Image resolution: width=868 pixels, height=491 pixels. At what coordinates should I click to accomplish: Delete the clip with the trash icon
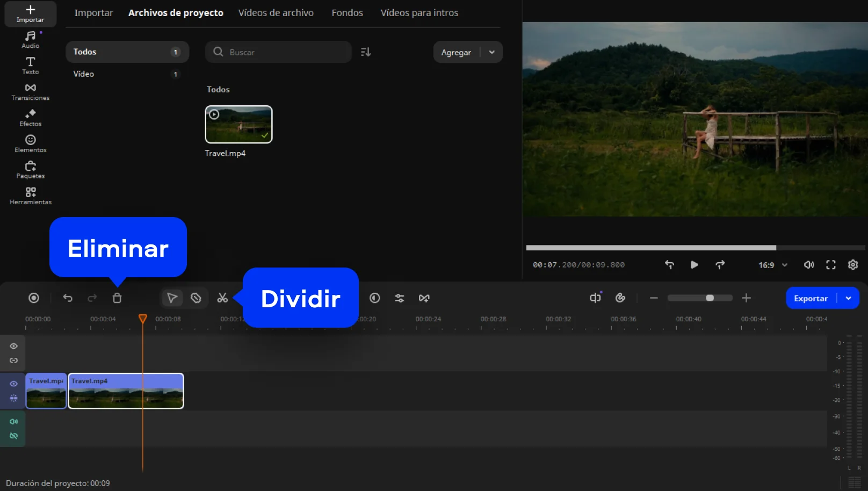(117, 298)
